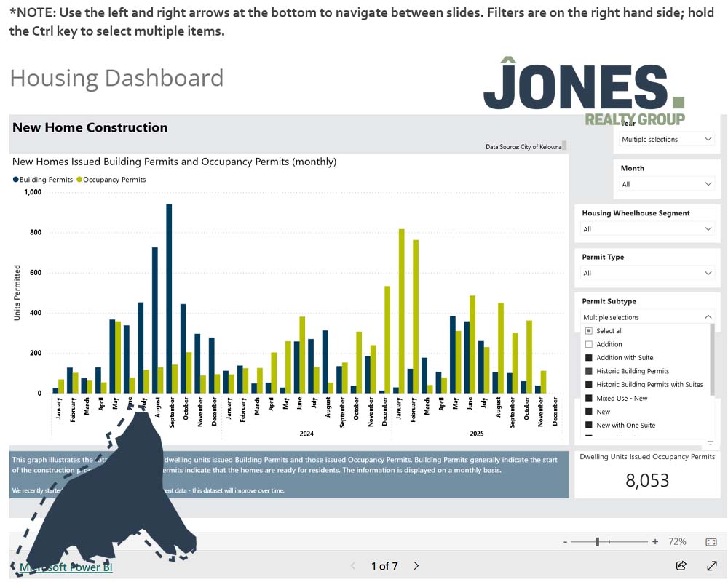Click the previous page arrow

[x=353, y=566]
